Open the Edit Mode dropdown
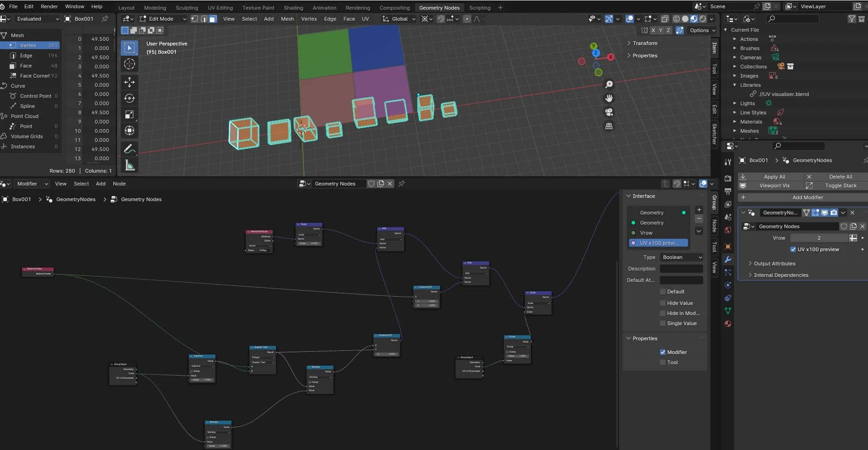 coord(163,19)
